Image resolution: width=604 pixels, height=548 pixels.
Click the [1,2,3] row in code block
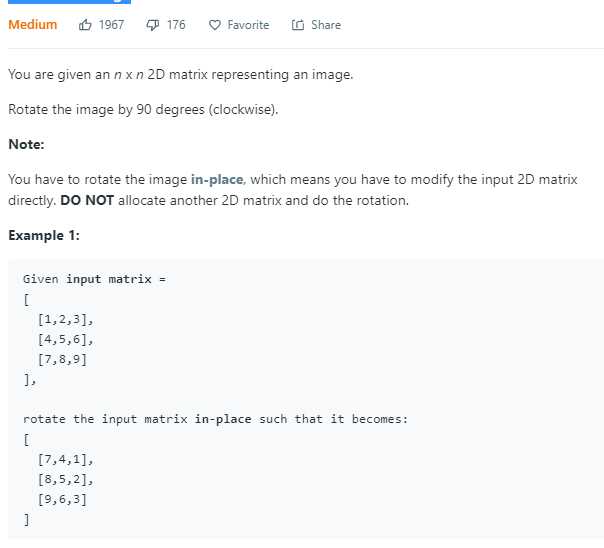(65, 320)
